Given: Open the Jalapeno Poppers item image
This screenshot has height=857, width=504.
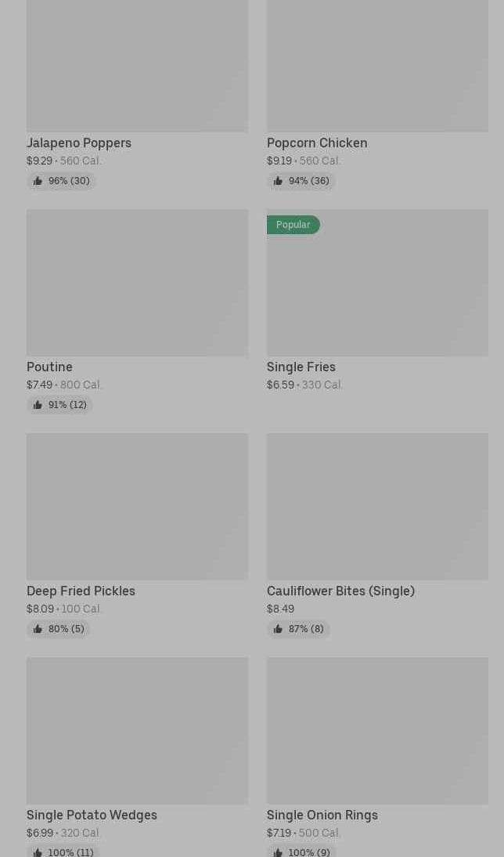Looking at the screenshot, I should tap(137, 66).
